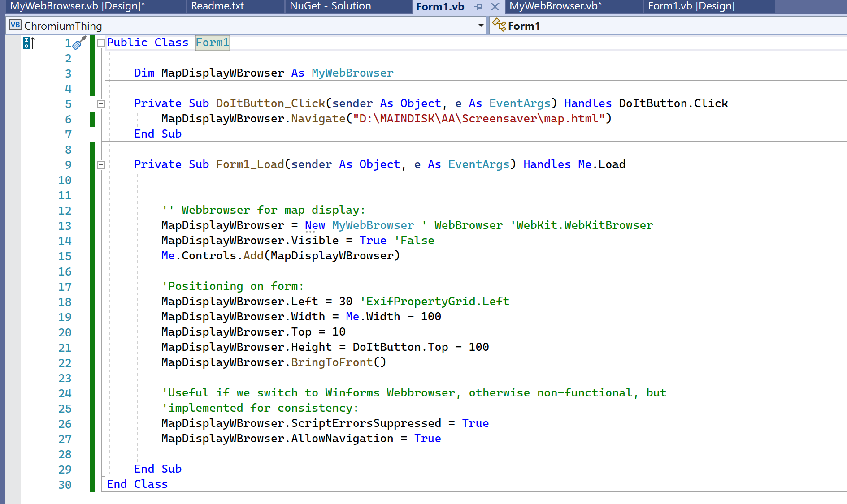Click End Sub on line 29

pyautogui.click(x=158, y=469)
